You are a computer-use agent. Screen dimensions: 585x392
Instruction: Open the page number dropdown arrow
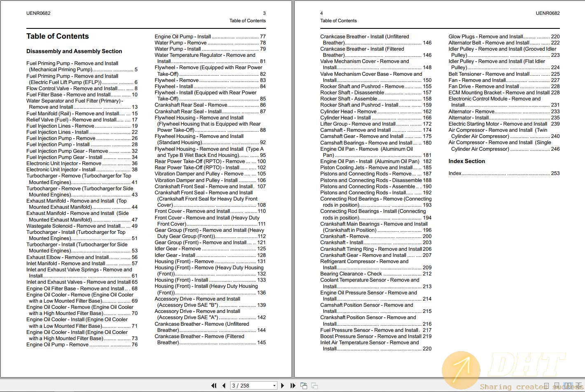tap(274, 386)
